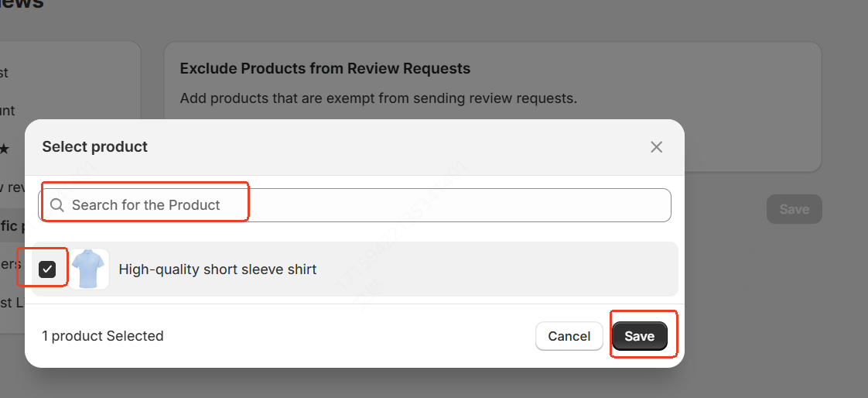Open the star sidebar item

click(x=5, y=149)
